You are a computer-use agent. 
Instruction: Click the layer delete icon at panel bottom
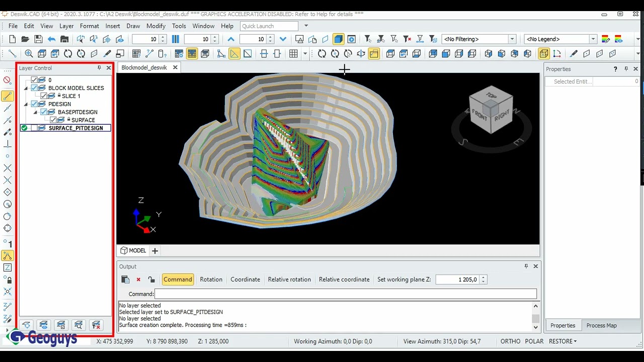pos(96,325)
